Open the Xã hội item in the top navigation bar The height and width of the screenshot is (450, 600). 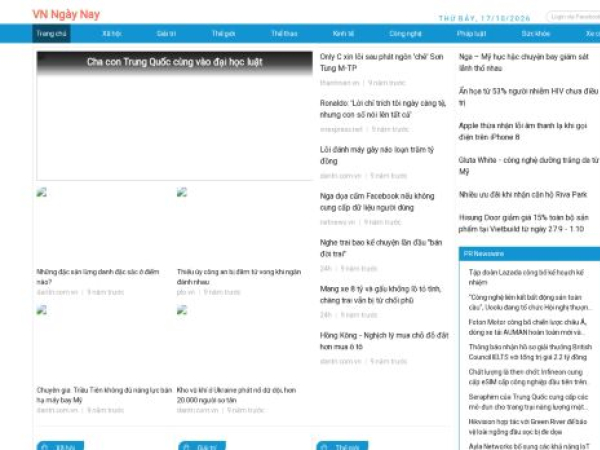(x=112, y=34)
